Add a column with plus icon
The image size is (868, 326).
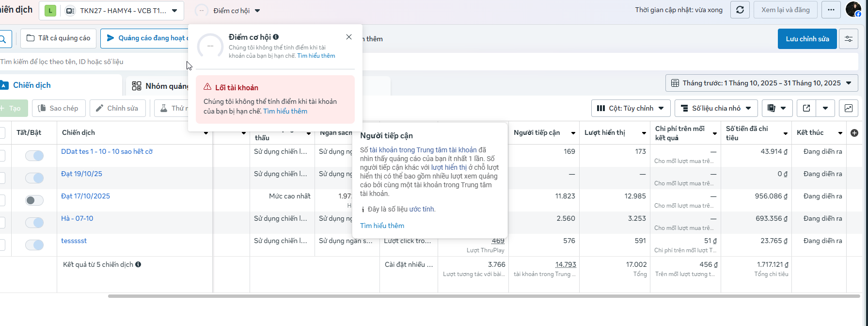(854, 133)
